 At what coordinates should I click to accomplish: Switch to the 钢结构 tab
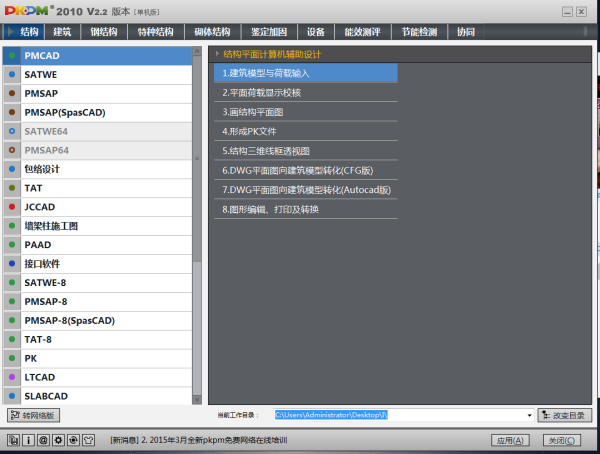coord(107,32)
